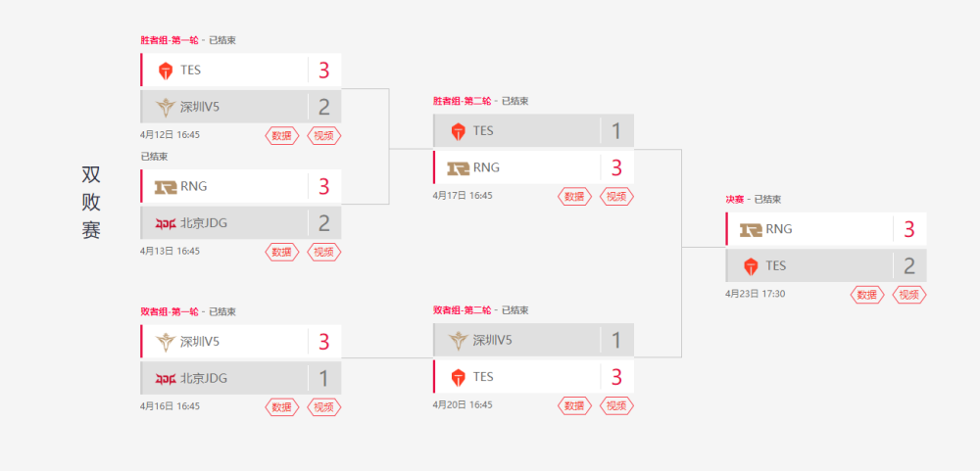Watch 视频 for the April 20 match
980x471 pixels.
616,405
